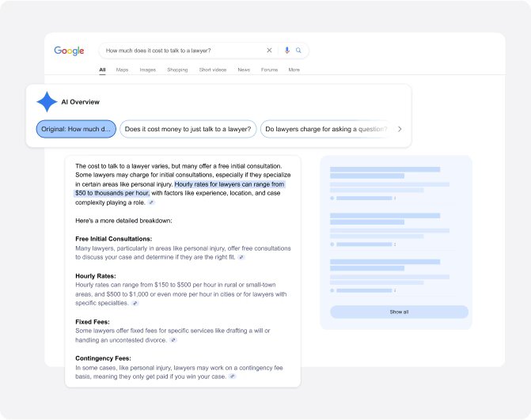
Task: Start voice search with microphone icon
Action: pyautogui.click(x=287, y=51)
